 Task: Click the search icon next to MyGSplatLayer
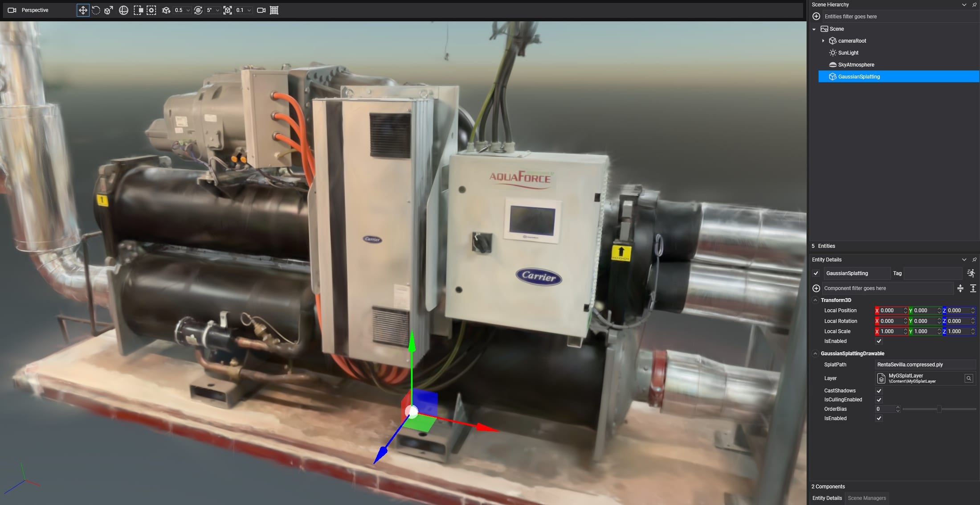[x=968, y=378]
